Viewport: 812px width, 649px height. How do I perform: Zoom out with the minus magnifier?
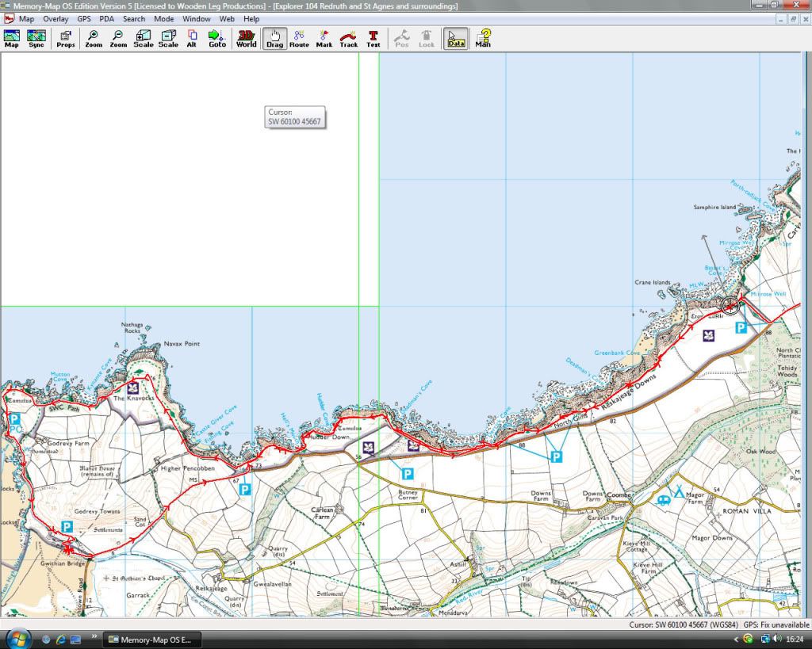click(x=118, y=39)
